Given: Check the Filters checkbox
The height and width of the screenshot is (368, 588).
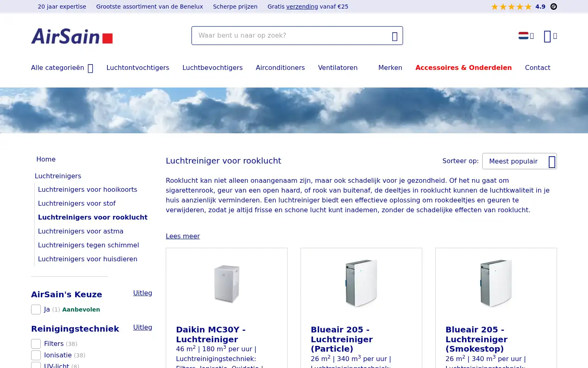Looking at the screenshot, I should point(36,344).
